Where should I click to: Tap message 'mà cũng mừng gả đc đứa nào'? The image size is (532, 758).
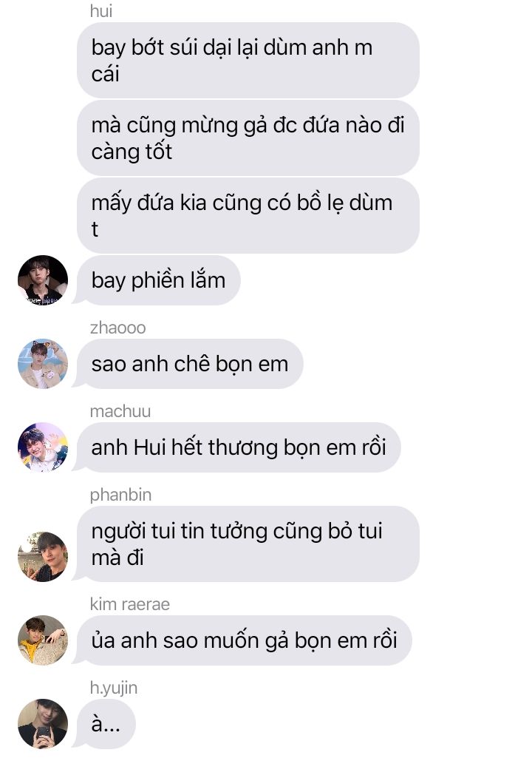pos(248,138)
